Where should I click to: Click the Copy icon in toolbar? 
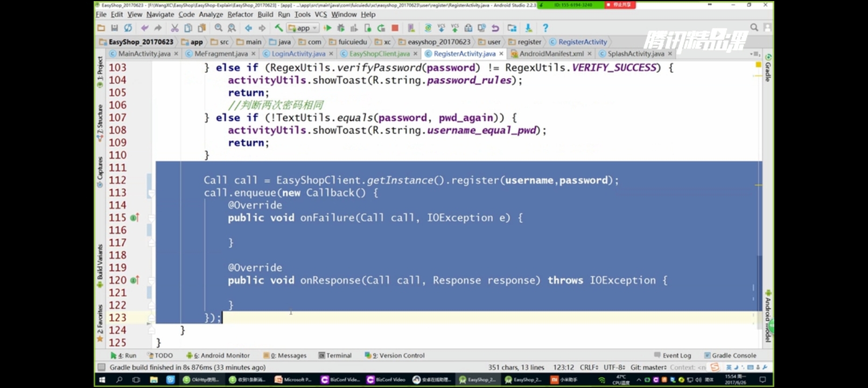tap(188, 28)
